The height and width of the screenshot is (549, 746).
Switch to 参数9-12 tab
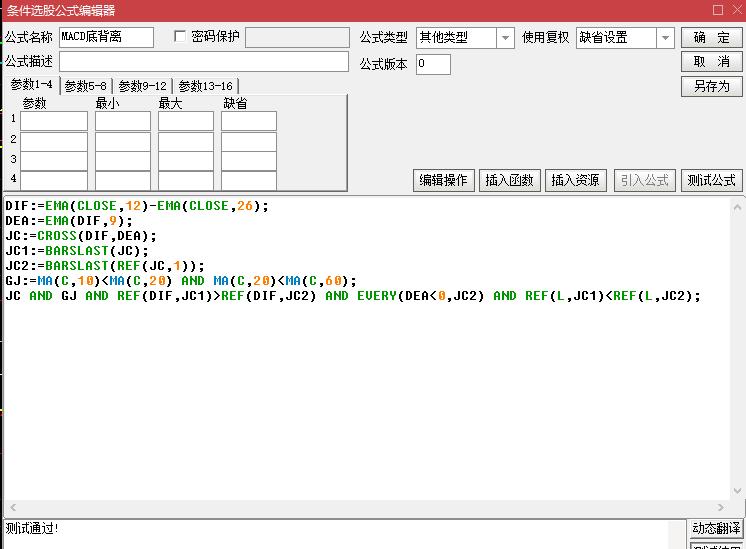pos(142,86)
